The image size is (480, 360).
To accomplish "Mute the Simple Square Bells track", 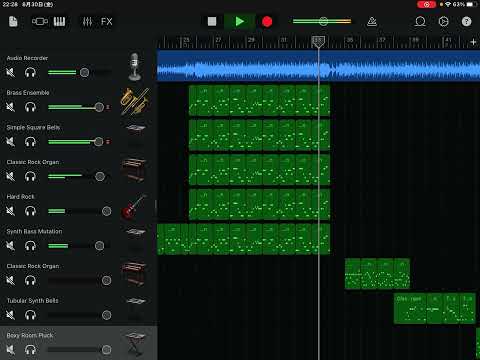I will click(10, 142).
